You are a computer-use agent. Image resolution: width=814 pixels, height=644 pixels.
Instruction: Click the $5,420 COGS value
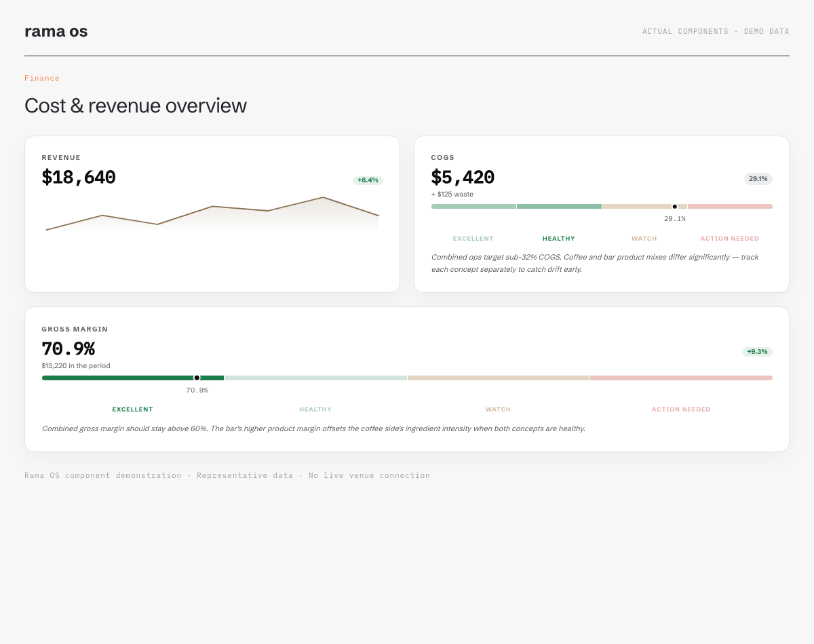pyautogui.click(x=463, y=178)
